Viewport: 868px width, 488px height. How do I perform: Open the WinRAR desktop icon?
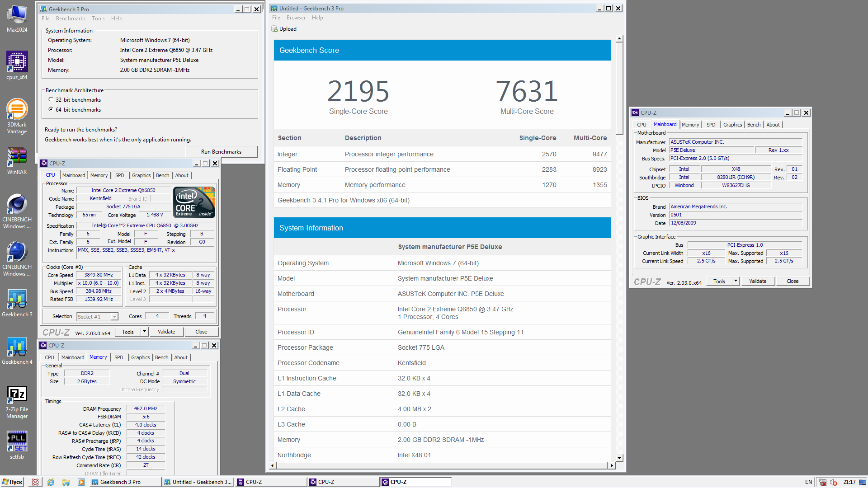(17, 161)
